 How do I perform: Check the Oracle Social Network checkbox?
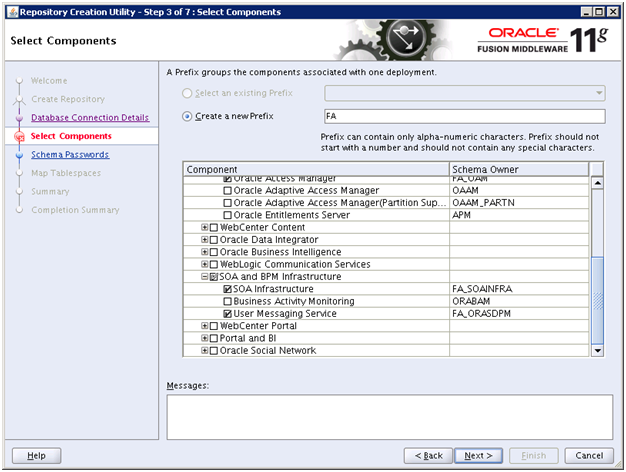pyautogui.click(x=214, y=351)
